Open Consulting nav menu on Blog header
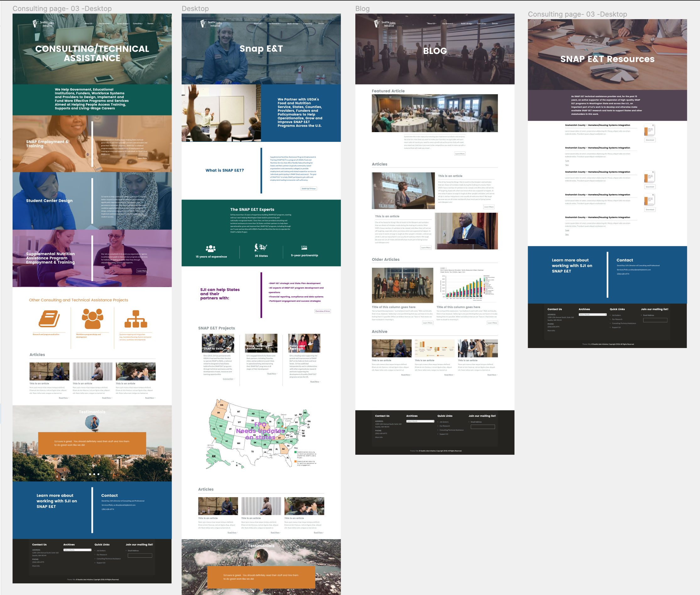The image size is (700, 595). pyautogui.click(x=482, y=24)
